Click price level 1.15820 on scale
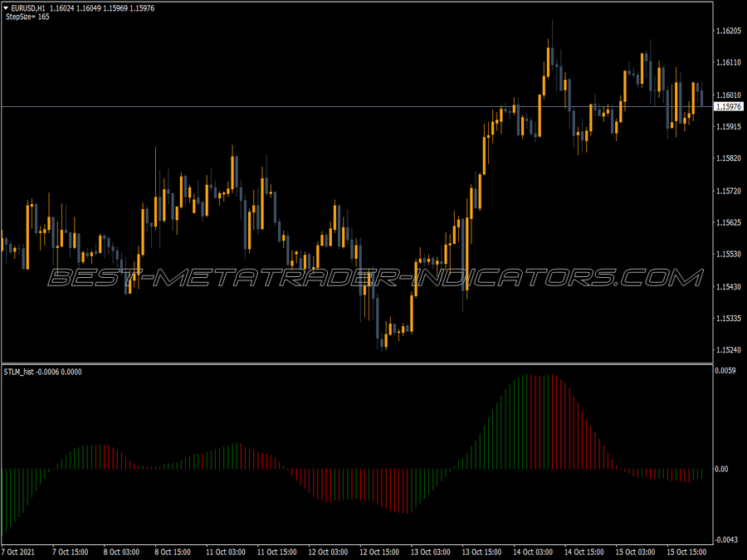The width and height of the screenshot is (747, 560). 729,158
